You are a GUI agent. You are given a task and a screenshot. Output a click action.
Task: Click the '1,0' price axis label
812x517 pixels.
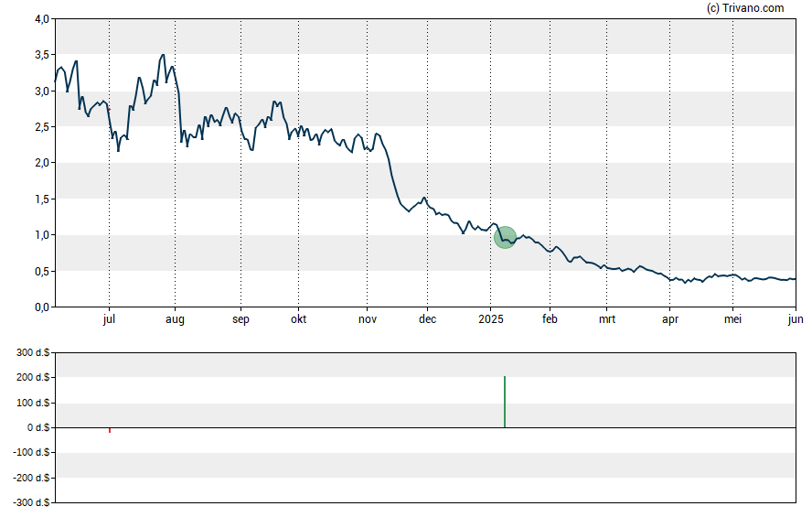pos(42,235)
